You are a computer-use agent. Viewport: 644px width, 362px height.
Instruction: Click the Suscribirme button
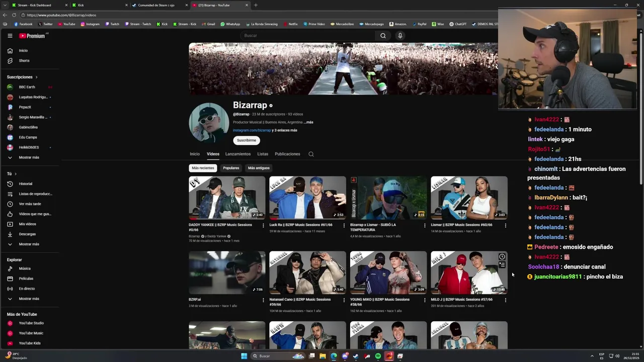point(247,140)
